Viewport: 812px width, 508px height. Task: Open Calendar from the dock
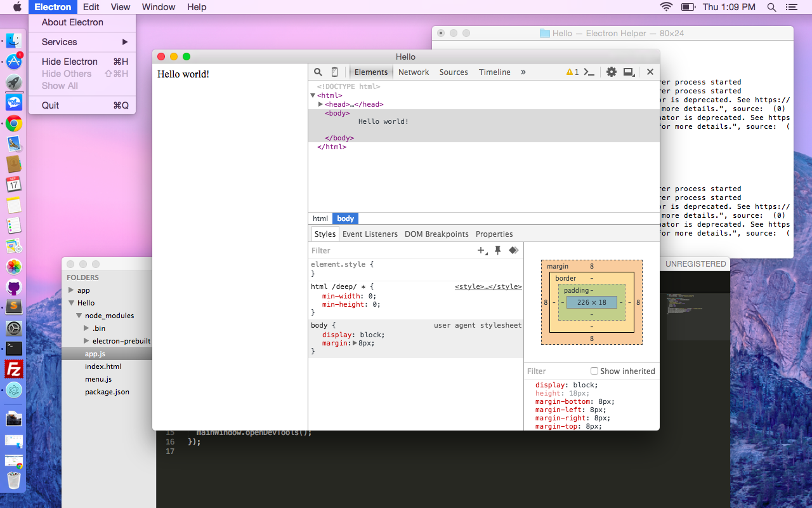tap(14, 184)
